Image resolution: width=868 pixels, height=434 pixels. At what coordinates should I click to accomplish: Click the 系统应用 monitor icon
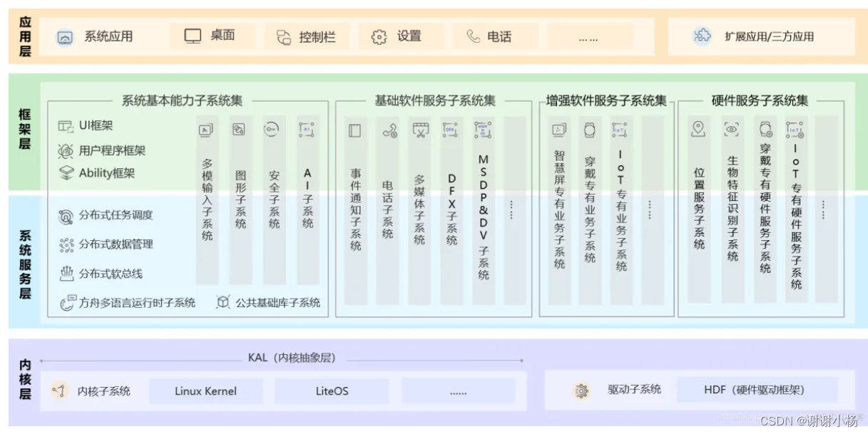coord(65,37)
